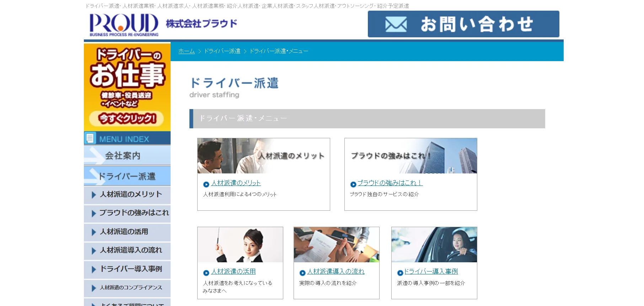The width and height of the screenshot is (644, 306).
Task: Click arrow icon beside sidebar 人材派遣のメリット
Action: tap(94, 195)
